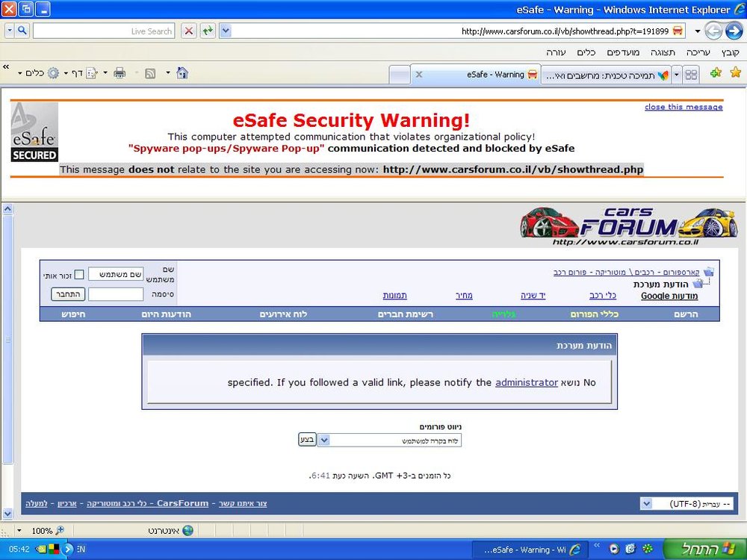This screenshot has height=560, width=747.
Task: Click the blue arrow tray icon
Action: pos(68,549)
